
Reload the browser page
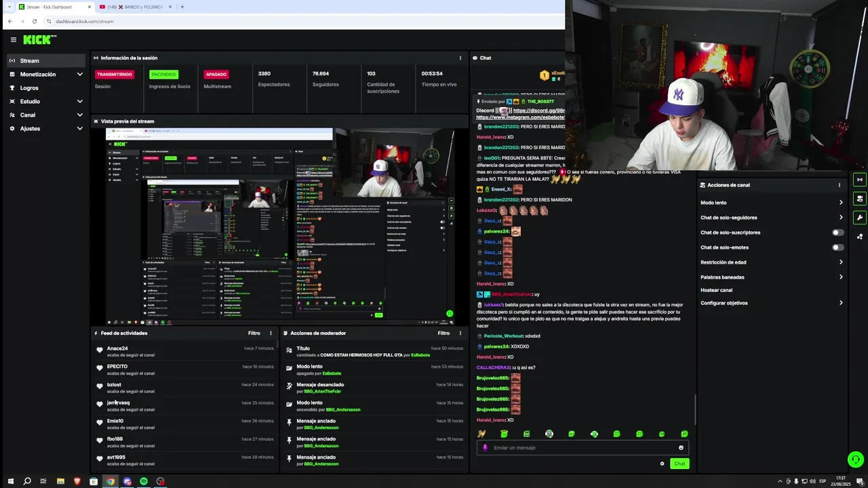click(x=34, y=21)
